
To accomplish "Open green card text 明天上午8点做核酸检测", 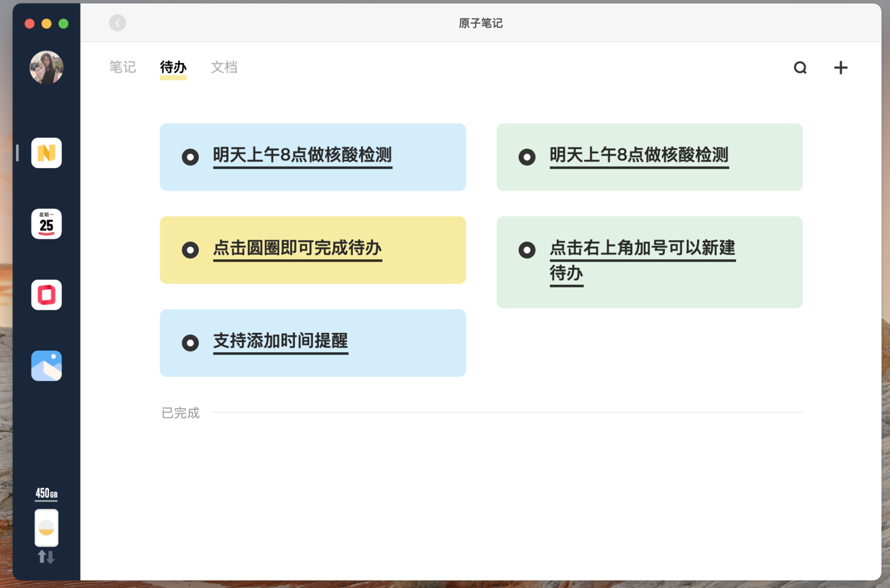I will pyautogui.click(x=638, y=155).
